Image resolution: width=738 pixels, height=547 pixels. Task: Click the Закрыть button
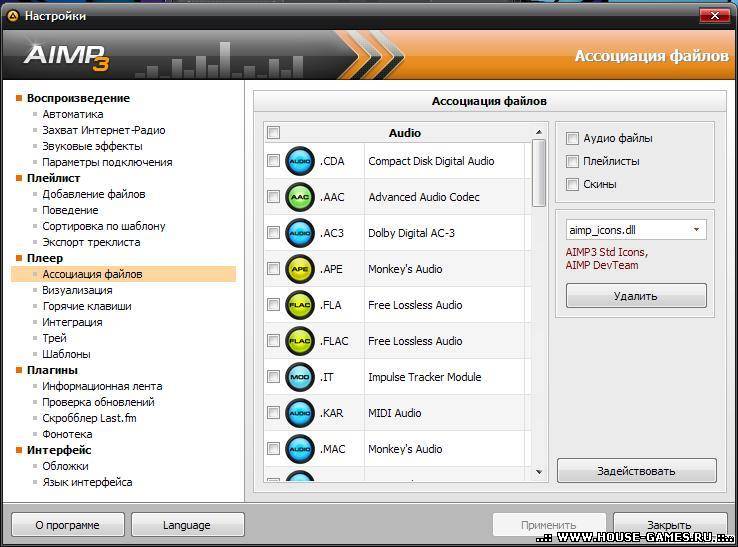click(x=670, y=524)
